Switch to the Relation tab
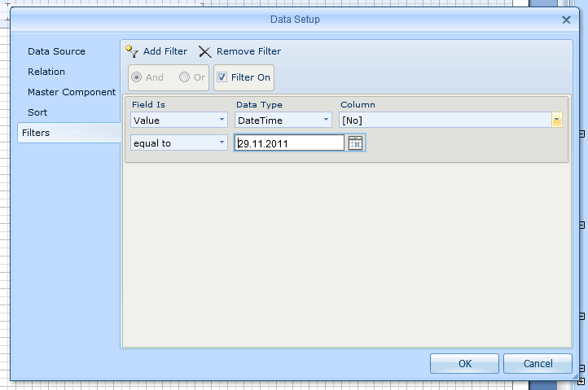Viewport: 588px width, 390px height. (x=46, y=72)
